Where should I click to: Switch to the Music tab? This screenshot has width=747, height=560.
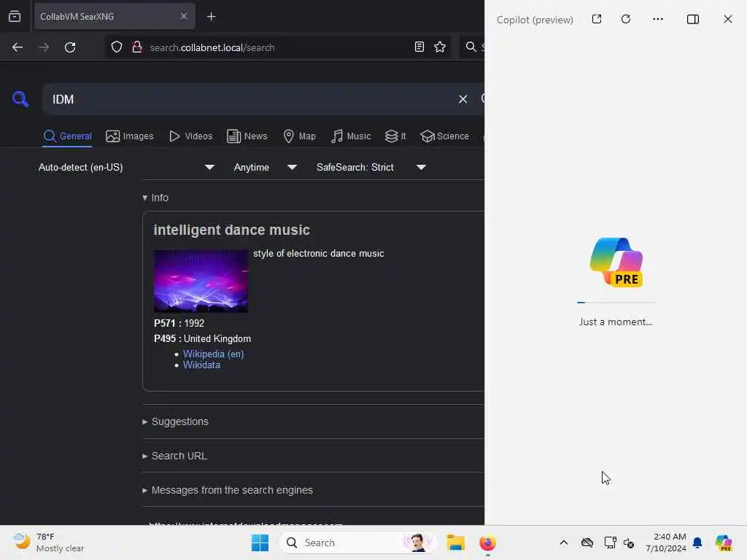[351, 136]
